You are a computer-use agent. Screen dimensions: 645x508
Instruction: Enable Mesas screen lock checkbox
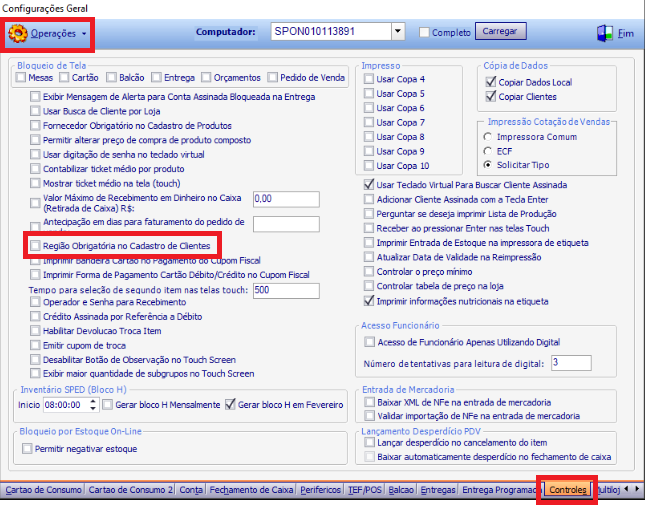tap(21, 77)
